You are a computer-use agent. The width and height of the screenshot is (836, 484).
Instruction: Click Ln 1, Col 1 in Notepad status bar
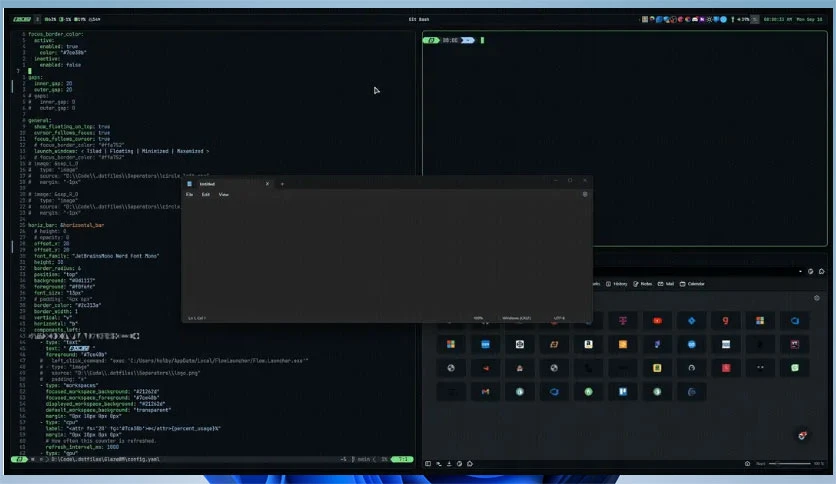point(196,318)
